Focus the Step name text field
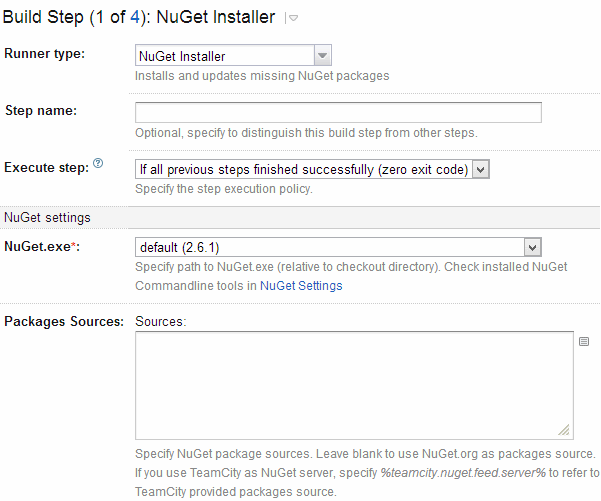This screenshot has width=601, height=501. point(338,112)
